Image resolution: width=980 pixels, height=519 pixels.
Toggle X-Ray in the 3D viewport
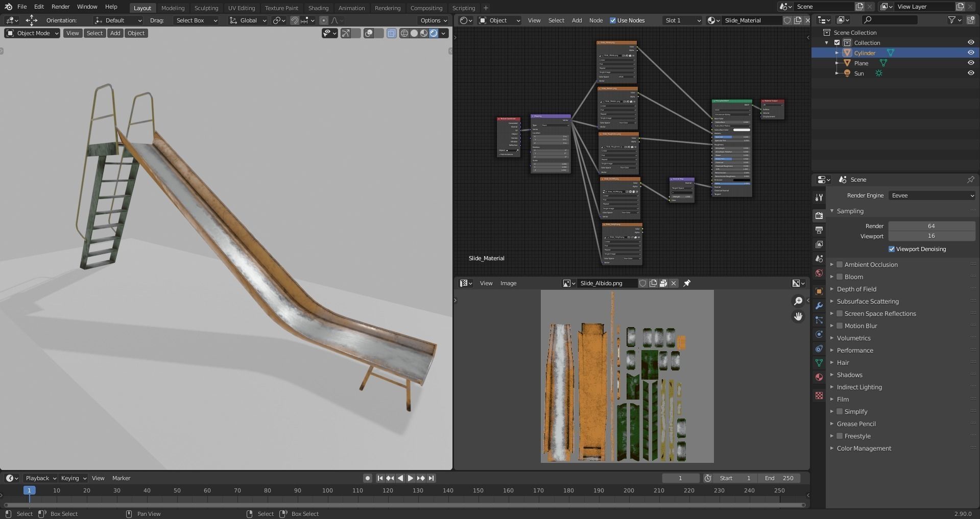pos(392,33)
